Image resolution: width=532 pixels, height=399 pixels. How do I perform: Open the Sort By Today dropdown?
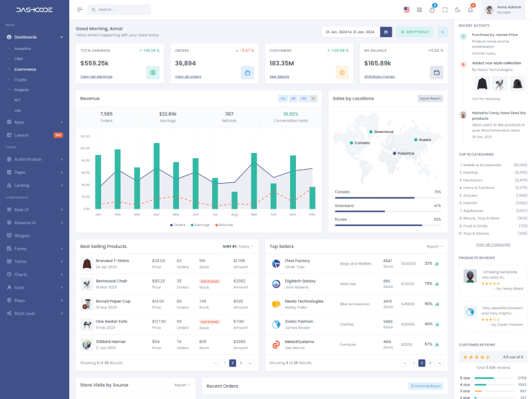(x=238, y=246)
